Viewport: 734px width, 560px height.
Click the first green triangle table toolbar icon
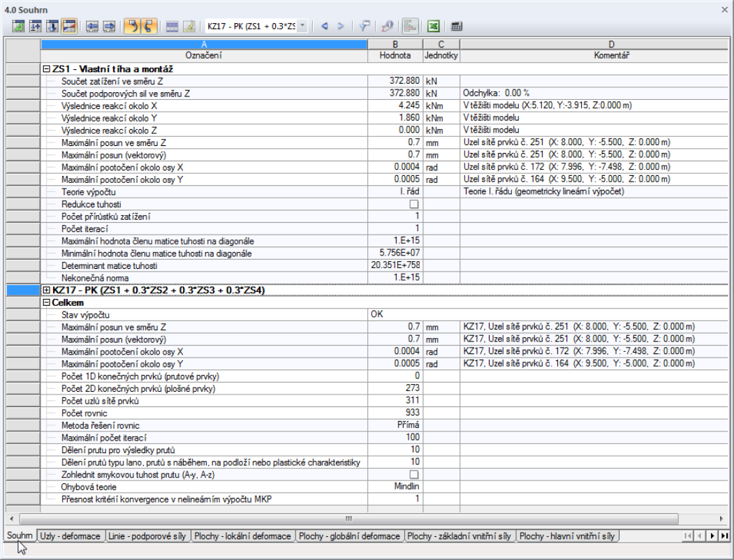click(18, 27)
